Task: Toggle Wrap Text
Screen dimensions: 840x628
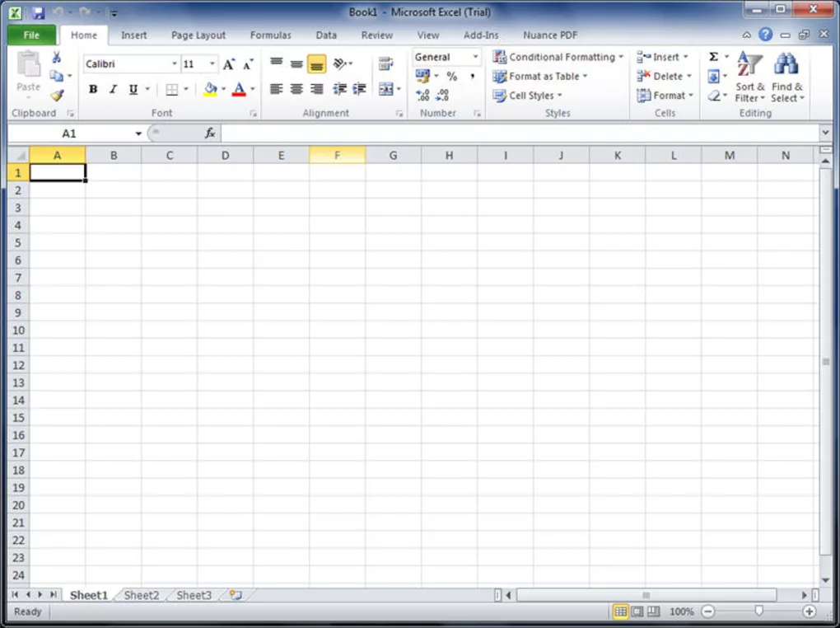Action: pos(385,63)
